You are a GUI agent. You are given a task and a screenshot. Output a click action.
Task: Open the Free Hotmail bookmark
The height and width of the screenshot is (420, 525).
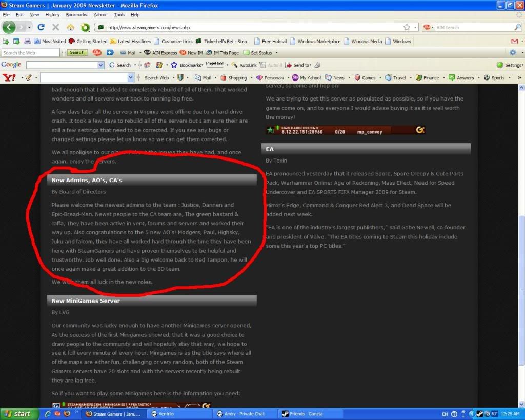pyautogui.click(x=271, y=41)
